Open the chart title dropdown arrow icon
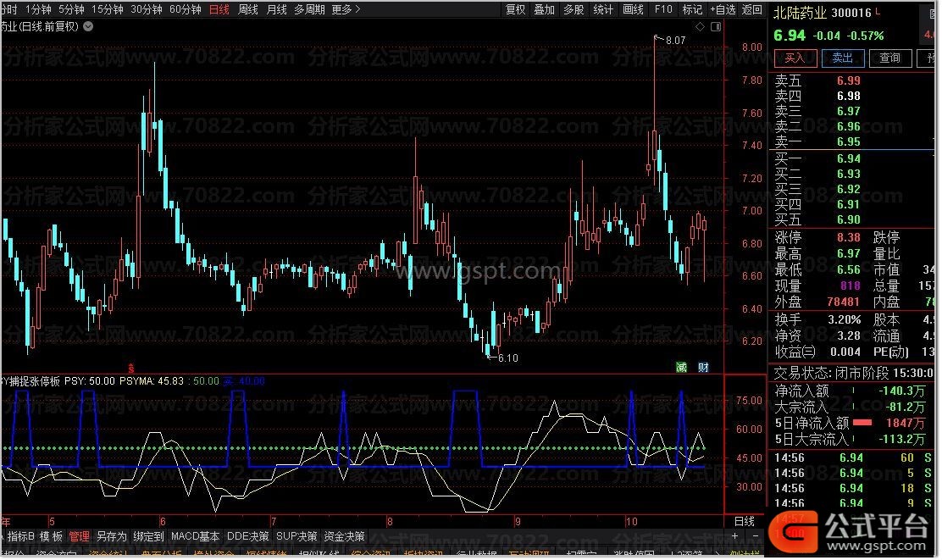 [88, 26]
